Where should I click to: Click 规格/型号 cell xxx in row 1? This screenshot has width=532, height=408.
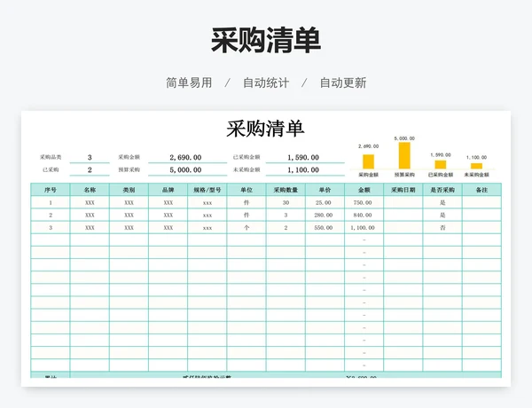click(x=207, y=202)
